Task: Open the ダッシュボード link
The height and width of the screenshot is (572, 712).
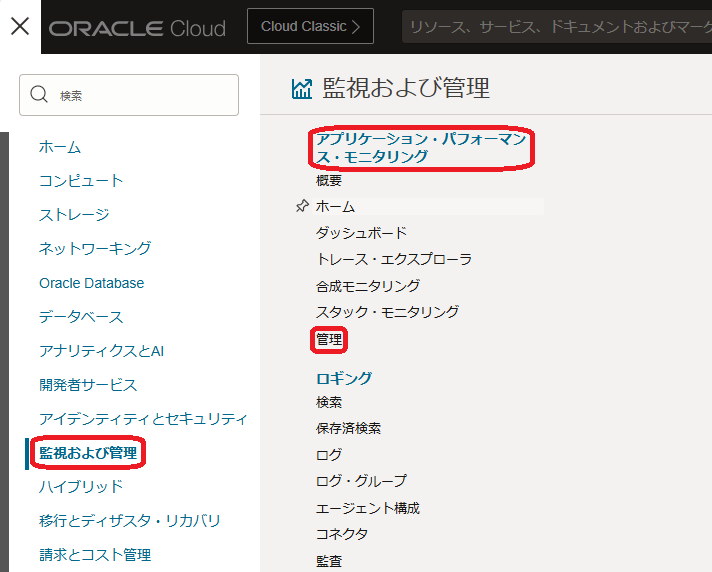Action: click(361, 232)
